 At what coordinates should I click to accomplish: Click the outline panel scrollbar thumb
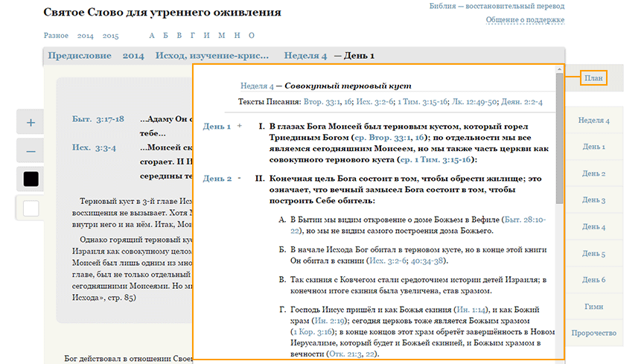click(x=559, y=138)
